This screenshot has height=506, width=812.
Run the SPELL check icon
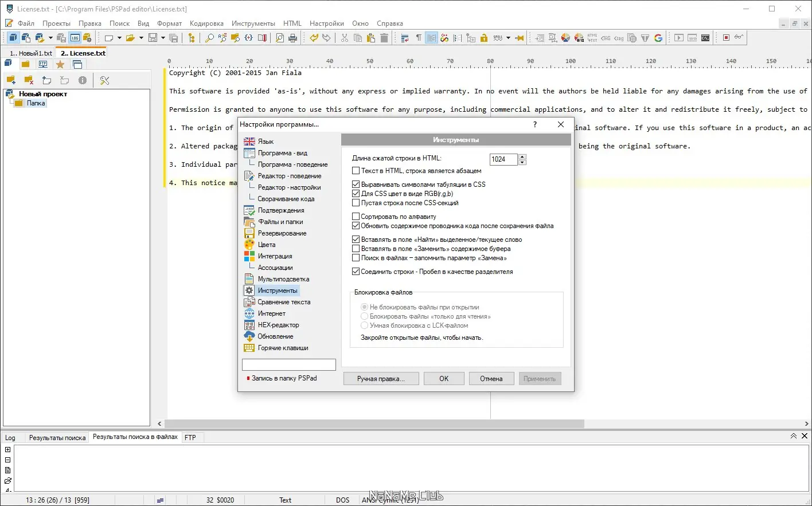click(498, 38)
